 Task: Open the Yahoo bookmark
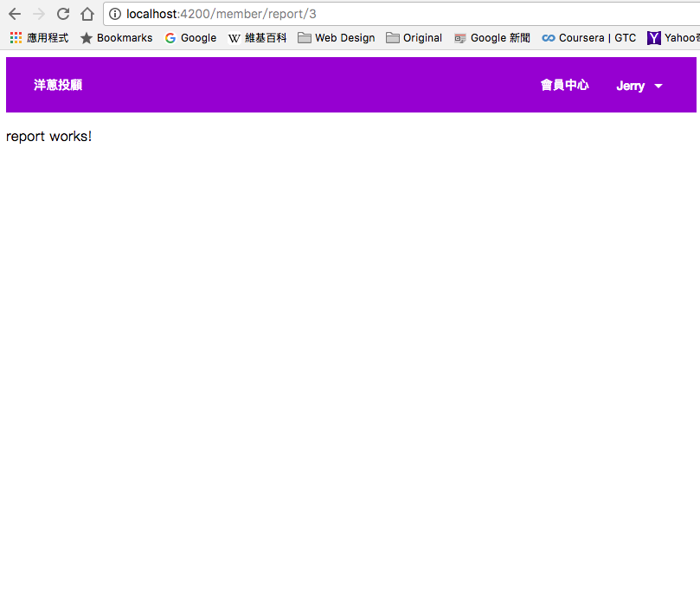pos(673,38)
